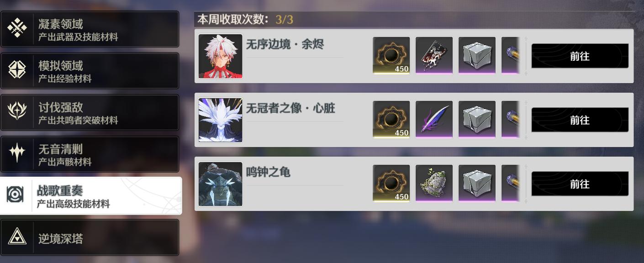Select the 模拟领域 category
Screen dimensions: 644x263
click(90, 71)
